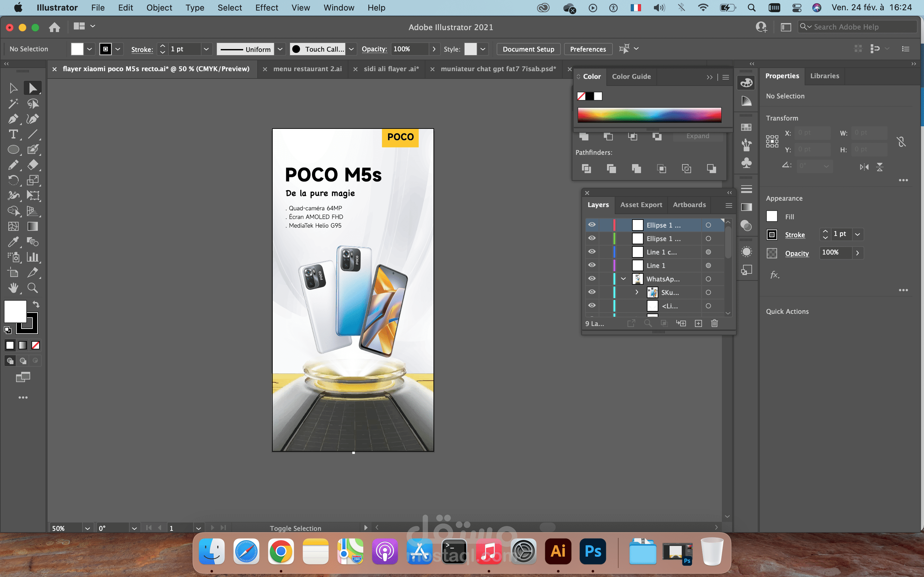924x577 pixels.
Task: Click Create New Layer icon
Action: point(698,323)
